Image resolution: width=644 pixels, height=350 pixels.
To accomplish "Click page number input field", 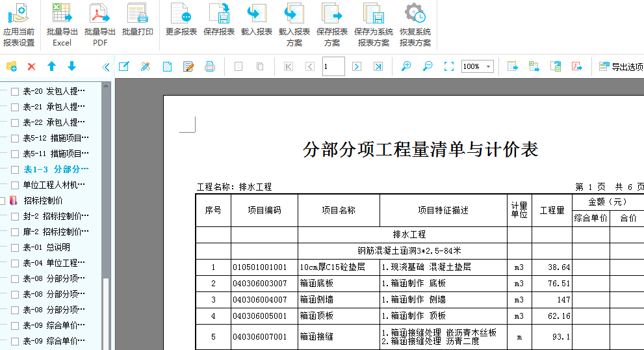I will (333, 66).
